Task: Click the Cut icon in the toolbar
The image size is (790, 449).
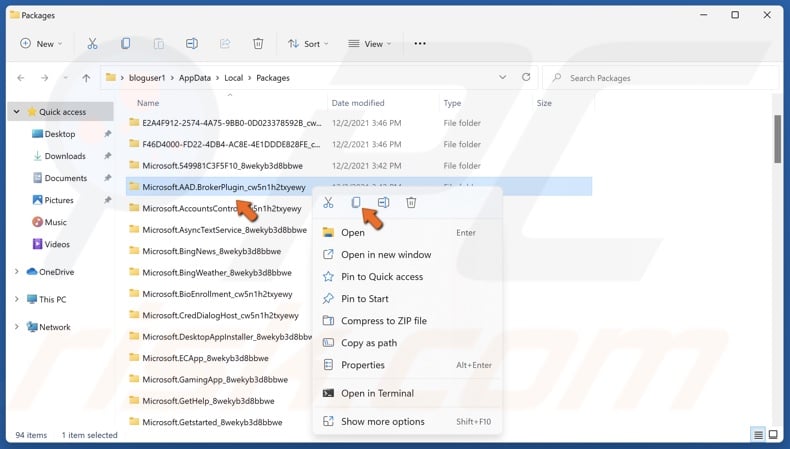Action: pyautogui.click(x=92, y=44)
